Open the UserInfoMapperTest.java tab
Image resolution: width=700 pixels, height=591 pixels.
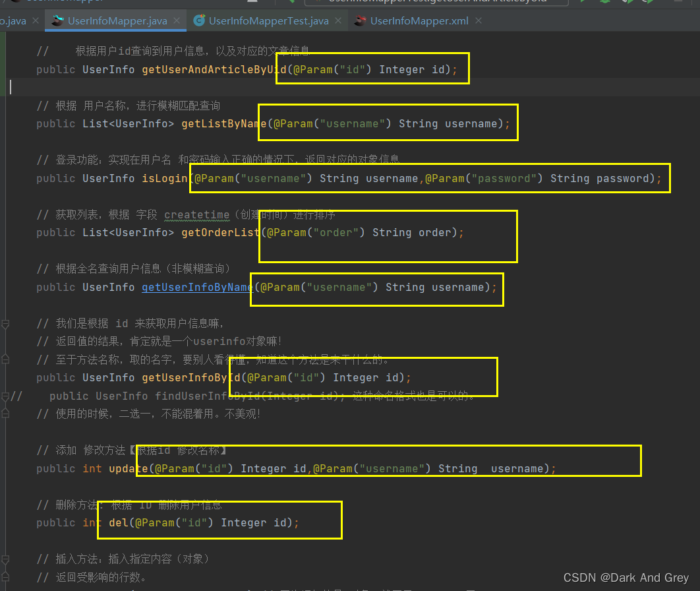click(x=268, y=21)
